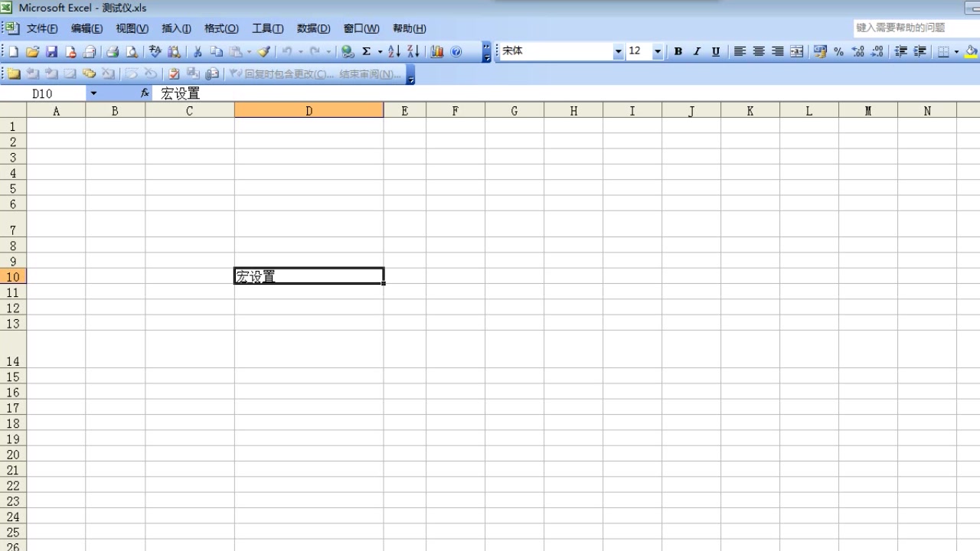The image size is (980, 551).
Task: Select the column D header
Action: coord(309,111)
